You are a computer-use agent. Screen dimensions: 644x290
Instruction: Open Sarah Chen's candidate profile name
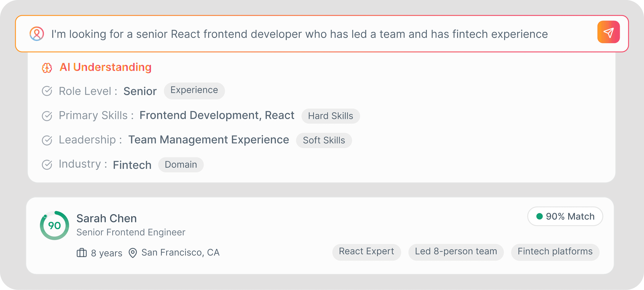click(x=106, y=218)
